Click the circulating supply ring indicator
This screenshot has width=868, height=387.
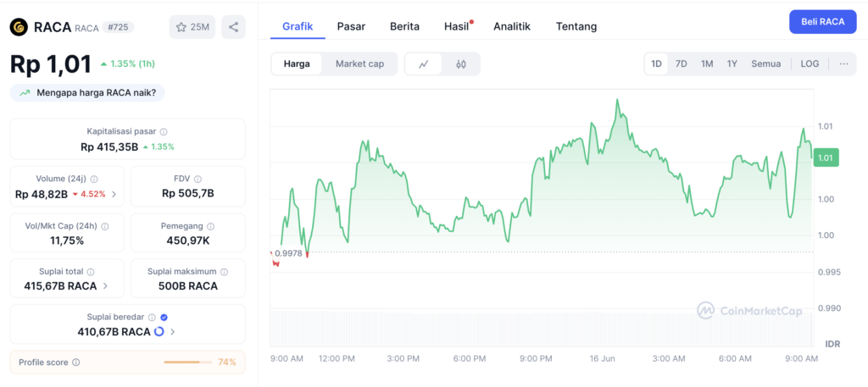[159, 332]
